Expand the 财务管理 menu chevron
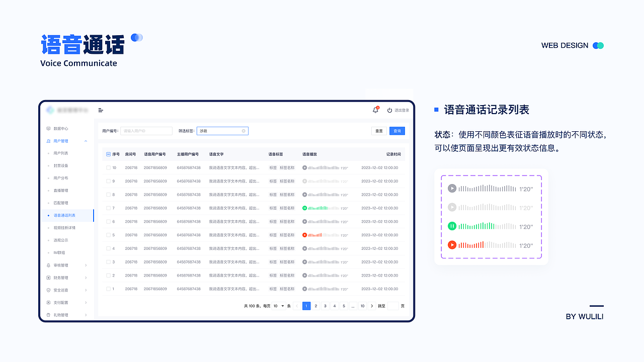The width and height of the screenshot is (644, 362). click(x=86, y=278)
